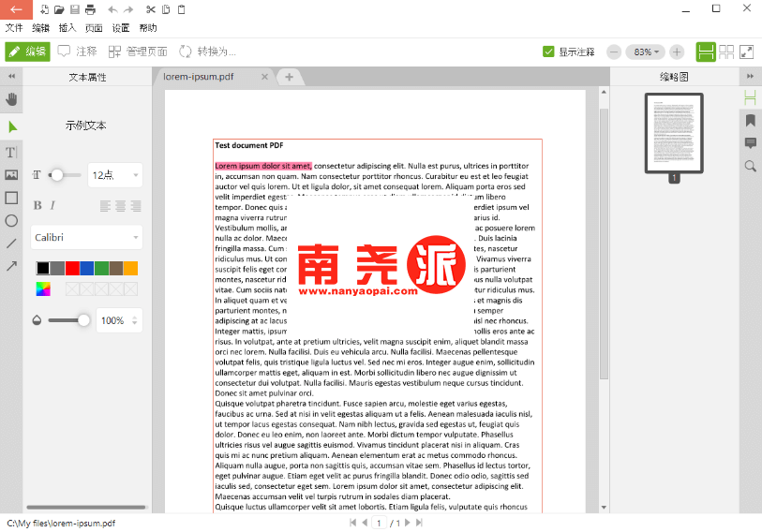Open 管理页面 page management

tap(138, 52)
